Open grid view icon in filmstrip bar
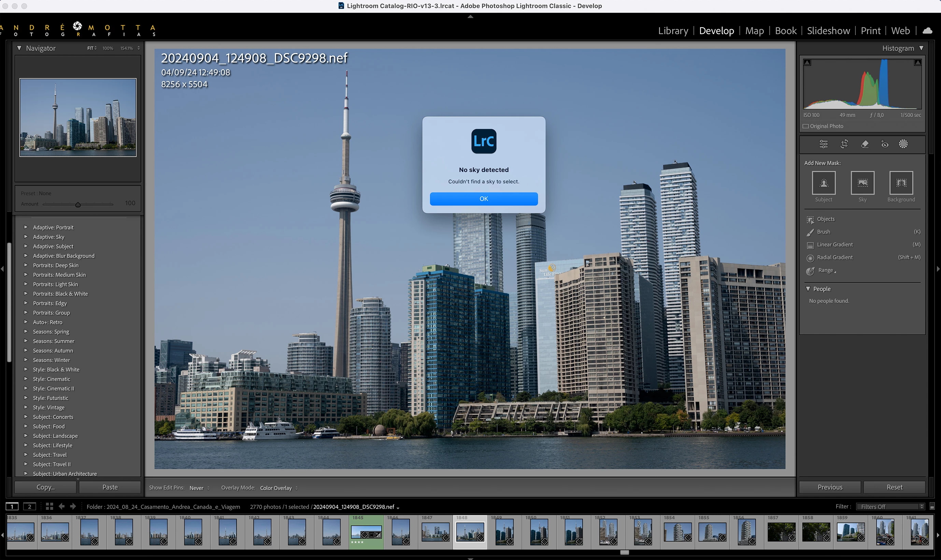The height and width of the screenshot is (560, 941). 49,506
